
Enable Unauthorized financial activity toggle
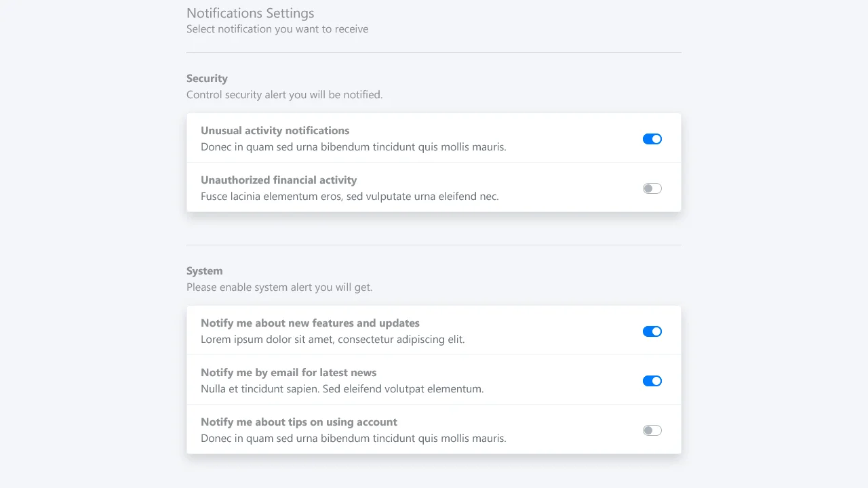pyautogui.click(x=652, y=188)
